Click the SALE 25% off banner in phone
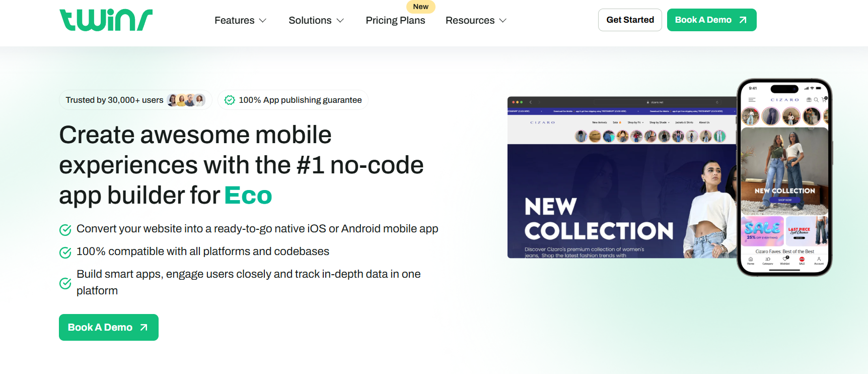868x374 pixels. 762,230
